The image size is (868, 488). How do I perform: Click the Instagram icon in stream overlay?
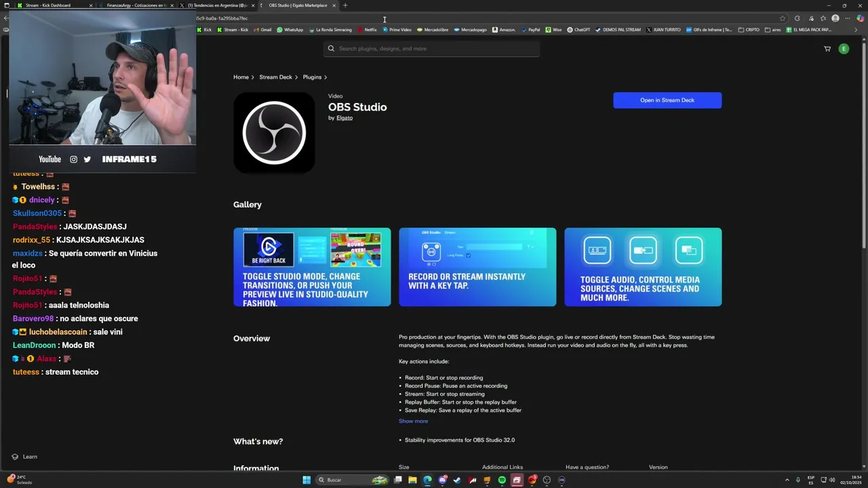pos(73,159)
